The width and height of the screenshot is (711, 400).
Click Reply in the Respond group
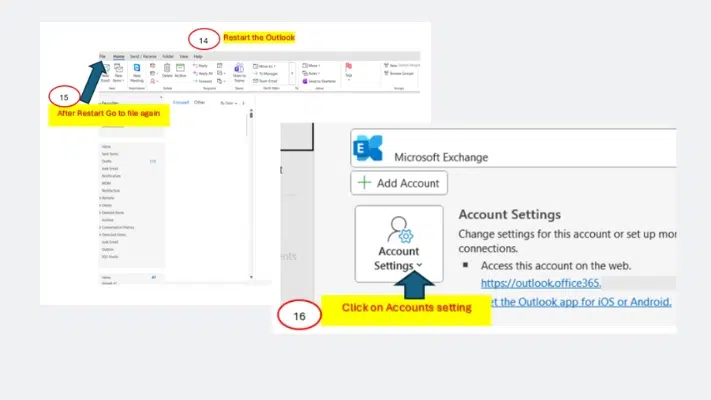200,66
